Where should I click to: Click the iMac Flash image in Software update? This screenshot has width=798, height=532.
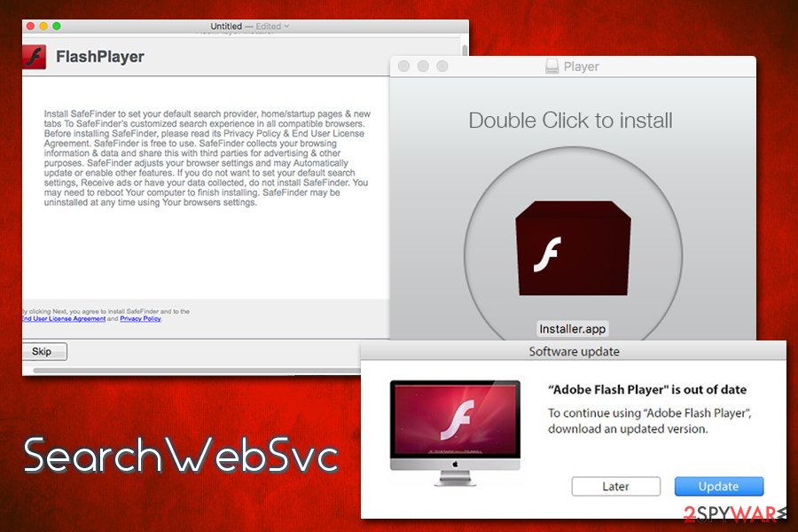pyautogui.click(x=455, y=433)
